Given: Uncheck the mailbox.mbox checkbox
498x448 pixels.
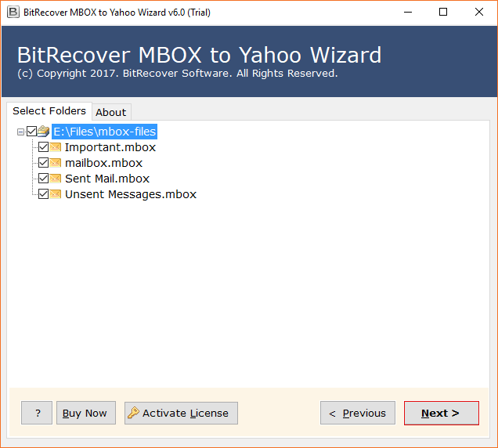Looking at the screenshot, I should click(x=43, y=163).
